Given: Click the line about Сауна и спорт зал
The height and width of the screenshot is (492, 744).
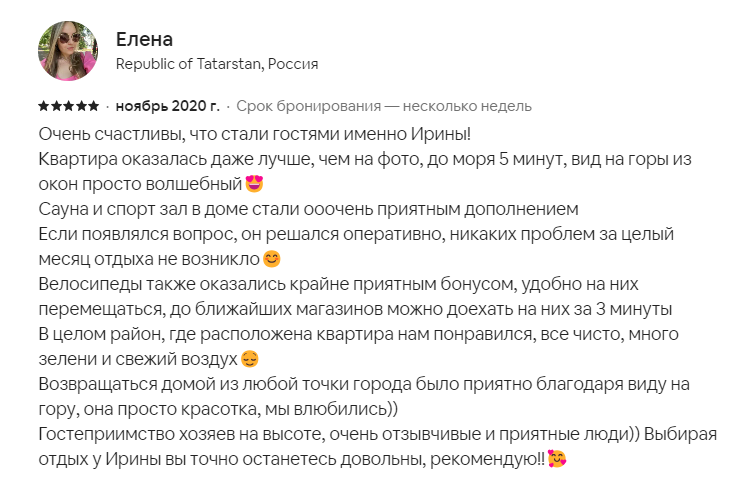Looking at the screenshot, I should [x=308, y=209].
